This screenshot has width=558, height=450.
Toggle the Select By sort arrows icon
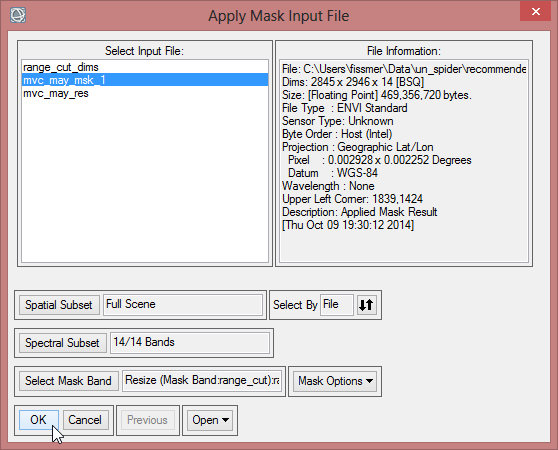(x=366, y=305)
